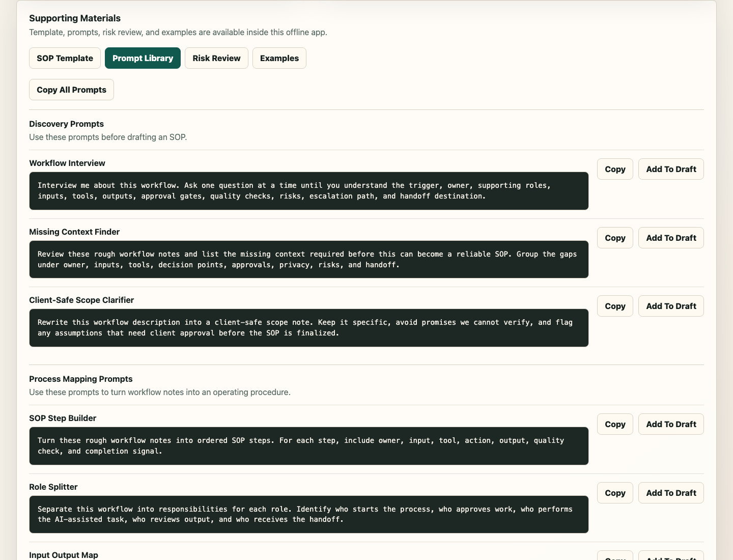Add SOP Step Builder to draft
This screenshot has height=560, width=733.
click(x=671, y=424)
